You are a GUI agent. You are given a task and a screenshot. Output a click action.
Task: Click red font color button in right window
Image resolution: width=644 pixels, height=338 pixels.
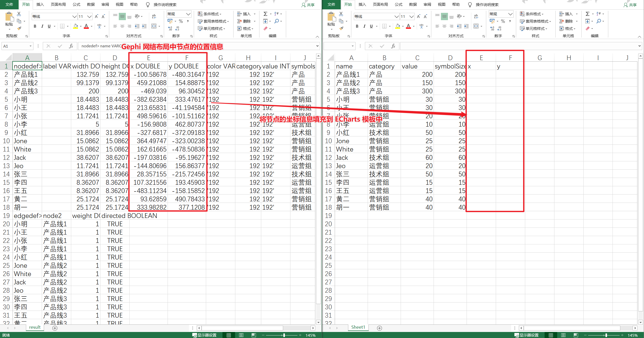(x=408, y=26)
